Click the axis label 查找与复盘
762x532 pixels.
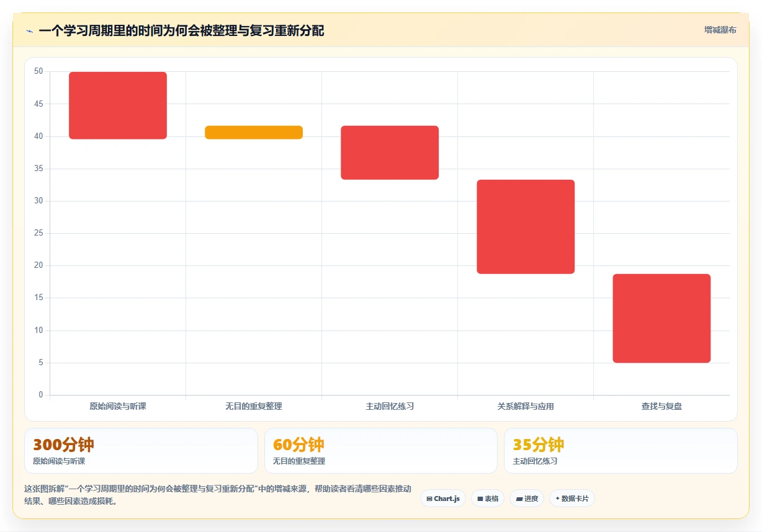coord(661,407)
